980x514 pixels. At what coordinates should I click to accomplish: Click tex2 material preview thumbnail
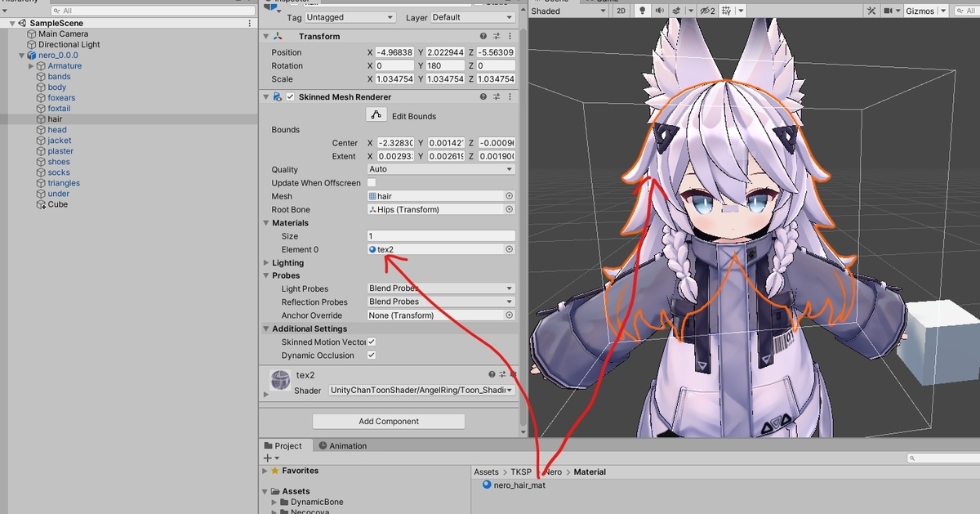coord(280,380)
